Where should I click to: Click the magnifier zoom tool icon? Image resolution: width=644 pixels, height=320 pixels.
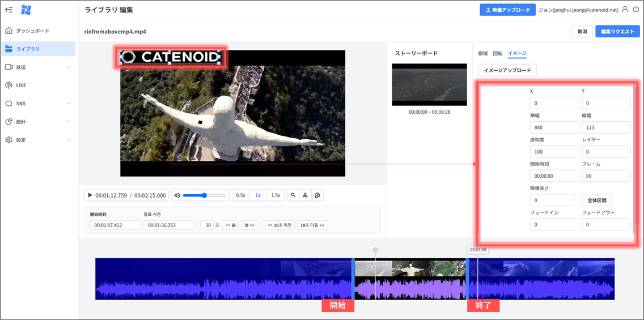[293, 195]
